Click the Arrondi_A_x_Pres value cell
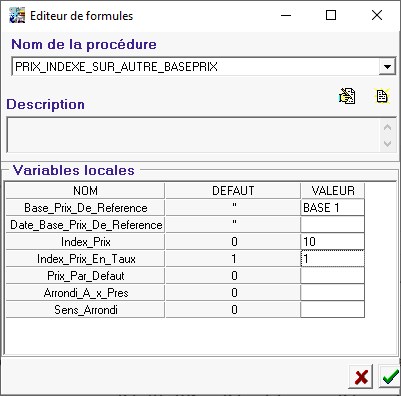 [x=332, y=293]
